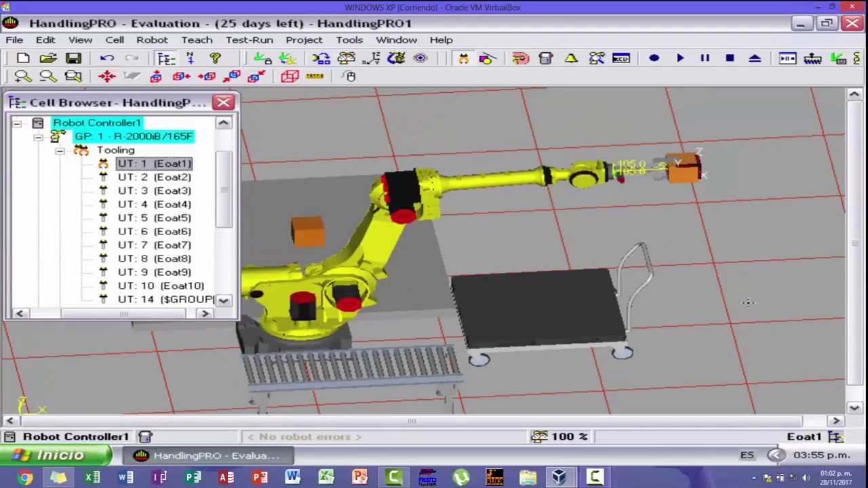Click the XYZ coordinate axes toolbar icon
This screenshot has height=488, width=868.
[371, 58]
